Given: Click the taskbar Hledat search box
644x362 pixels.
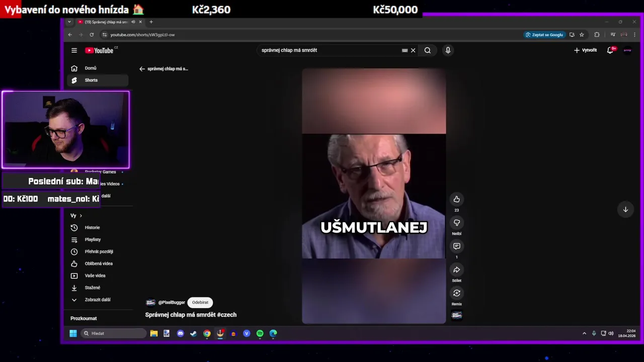Looking at the screenshot, I should click(114, 333).
